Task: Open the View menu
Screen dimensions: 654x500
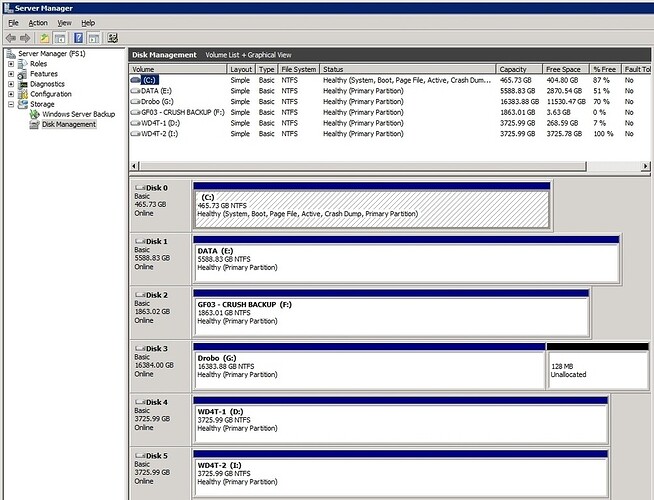Action: [64, 23]
